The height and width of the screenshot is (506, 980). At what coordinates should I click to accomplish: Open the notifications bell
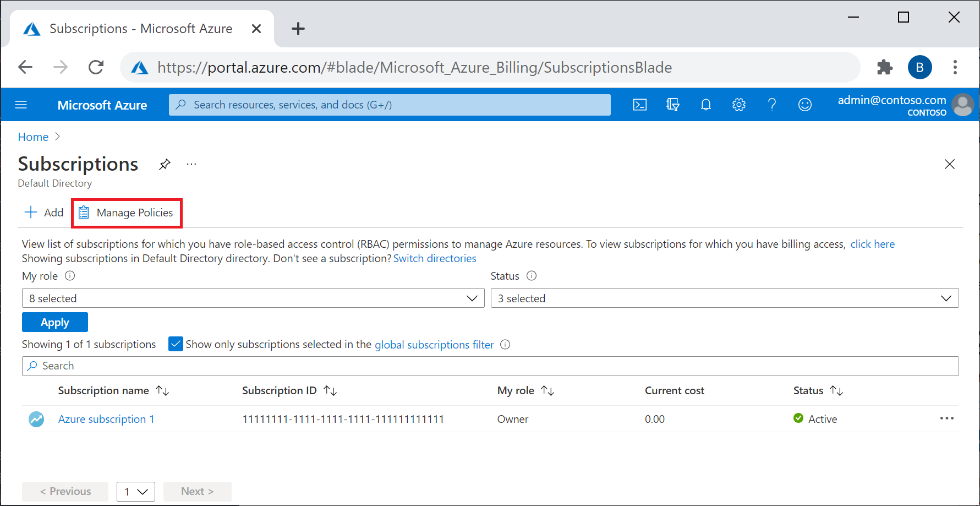(706, 105)
